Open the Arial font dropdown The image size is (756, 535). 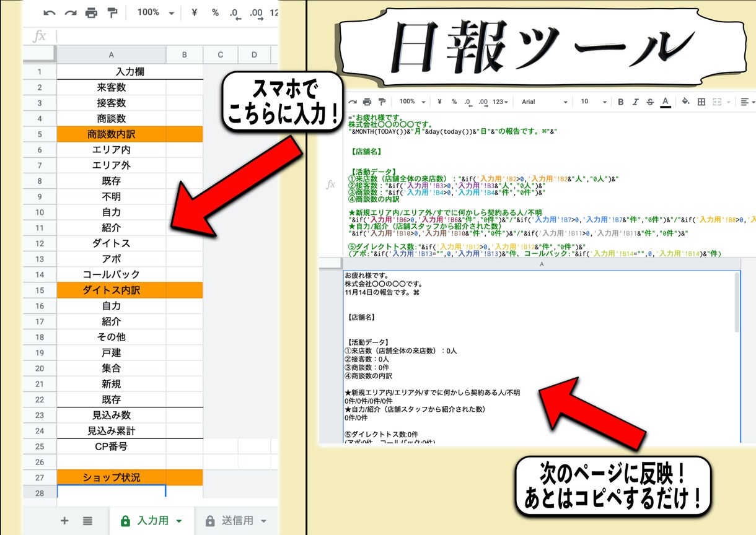[544, 102]
